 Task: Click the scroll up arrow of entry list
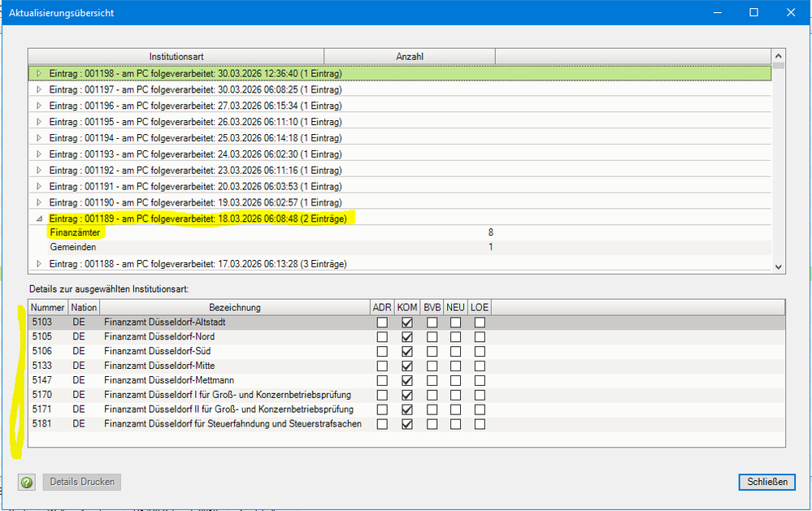point(779,56)
